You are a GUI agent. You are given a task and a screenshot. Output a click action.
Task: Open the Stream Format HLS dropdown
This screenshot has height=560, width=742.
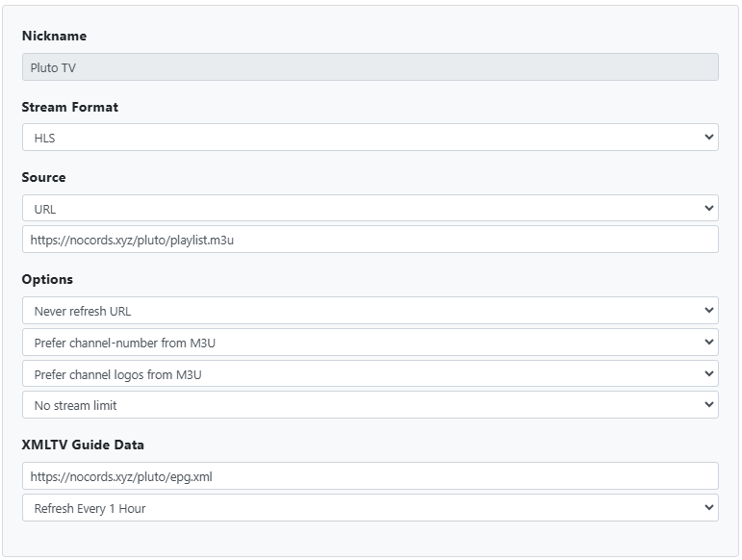click(x=370, y=138)
